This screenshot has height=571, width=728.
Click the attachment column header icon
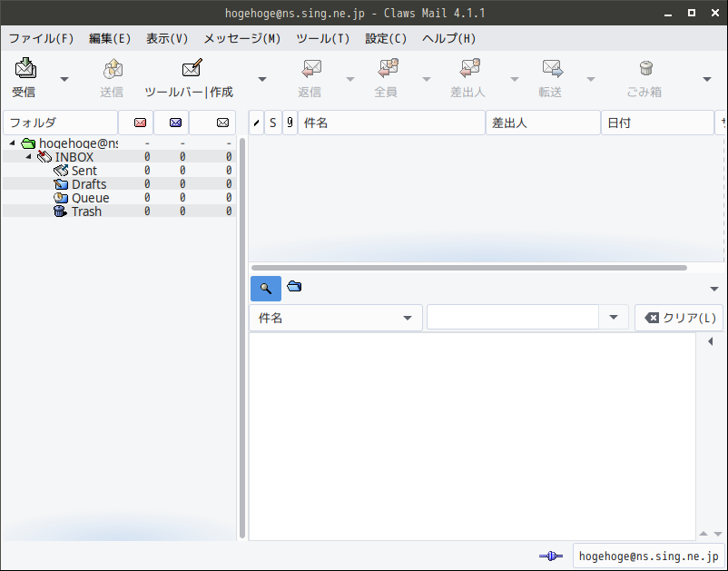pos(290,123)
